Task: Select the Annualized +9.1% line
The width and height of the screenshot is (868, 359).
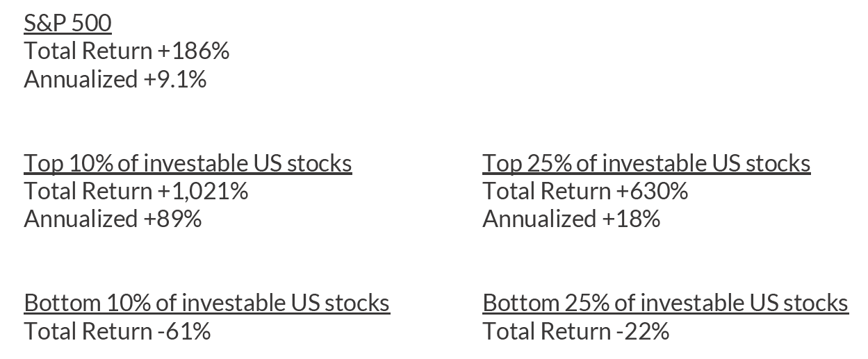Action: tap(115, 79)
